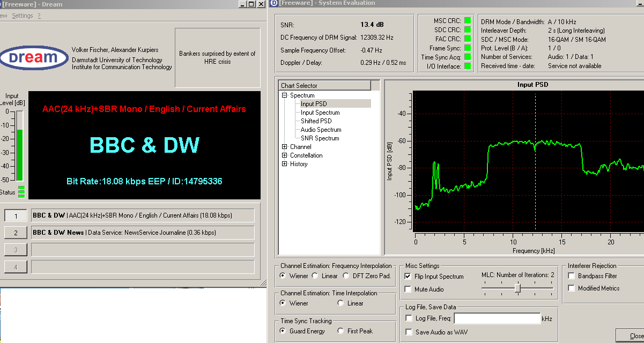This screenshot has width=644, height=343.
Task: Select service button 2
Action: pos(16,233)
